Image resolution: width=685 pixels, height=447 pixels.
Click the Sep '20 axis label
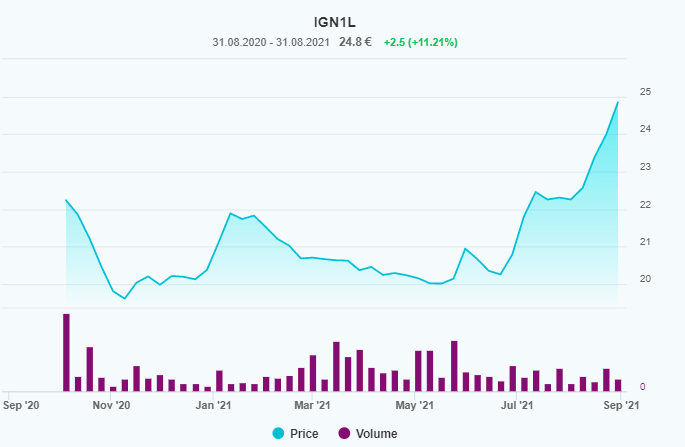[21, 405]
